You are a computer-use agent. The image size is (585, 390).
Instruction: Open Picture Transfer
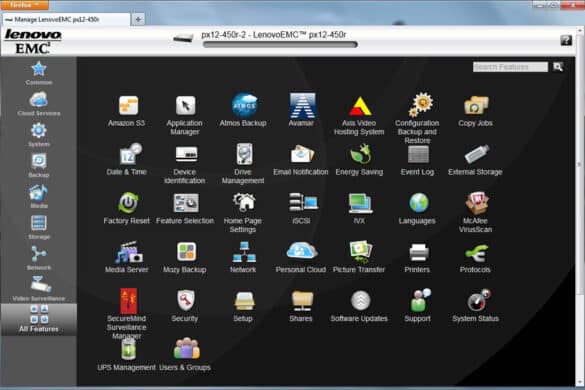(x=359, y=257)
